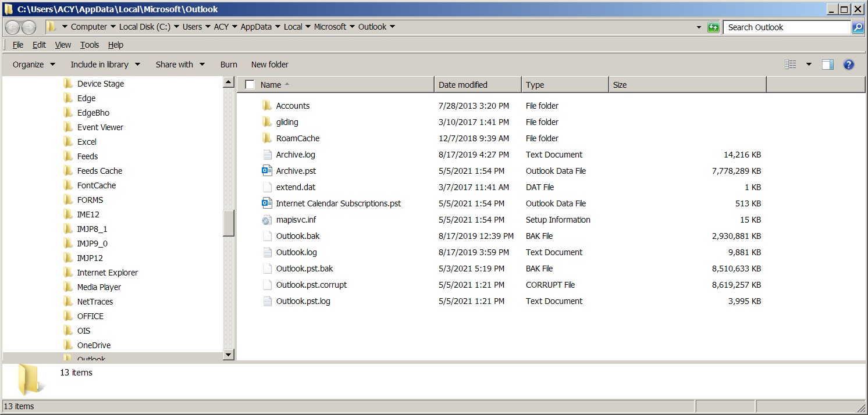
Task: Click the Back navigation arrow button
Action: 12,27
